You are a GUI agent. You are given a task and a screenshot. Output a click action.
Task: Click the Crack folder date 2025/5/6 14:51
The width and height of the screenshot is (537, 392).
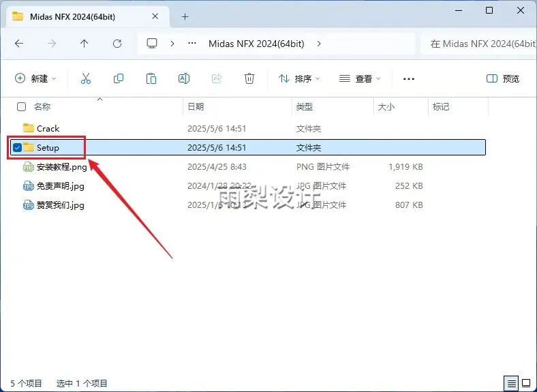click(x=217, y=128)
